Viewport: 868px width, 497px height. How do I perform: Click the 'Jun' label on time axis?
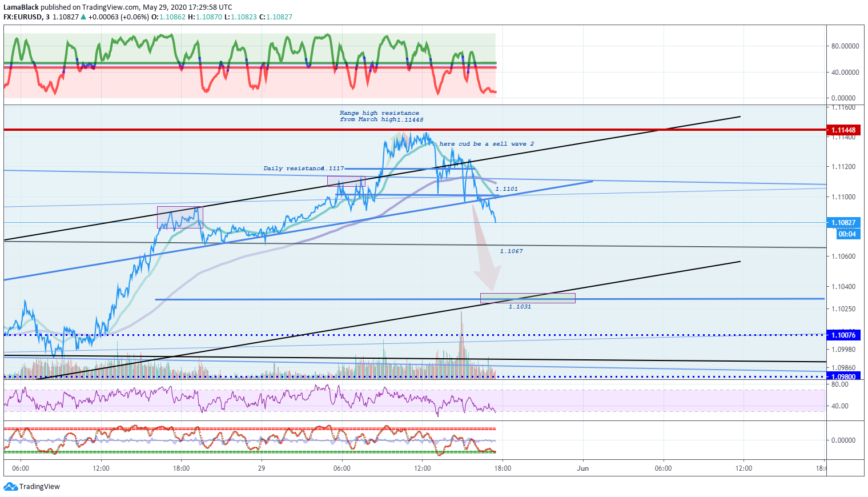tap(582, 468)
